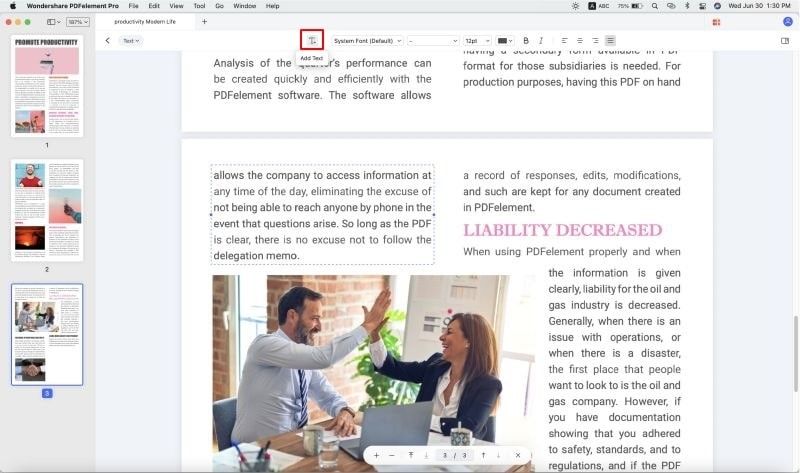Go to next page arrow
The image size is (800, 473).
click(498, 455)
